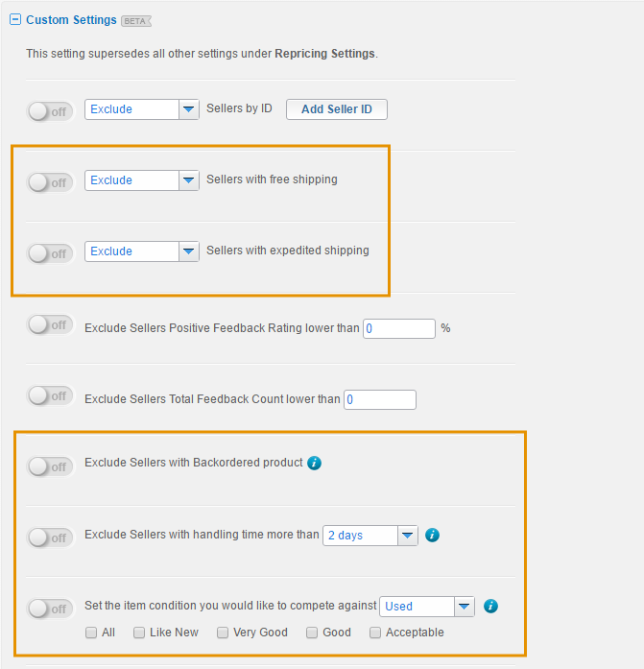644x669 pixels.
Task: Open Exclude dropdown for Sellers by ID
Action: click(x=142, y=109)
